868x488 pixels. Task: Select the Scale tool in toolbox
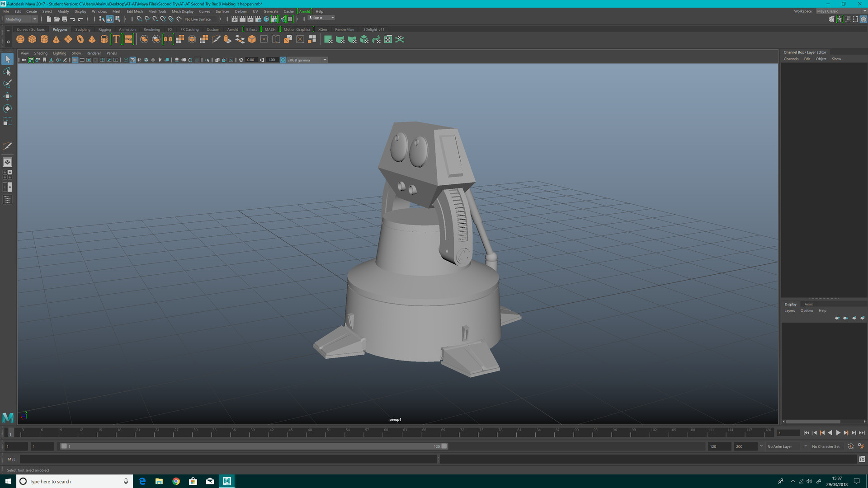click(7, 121)
